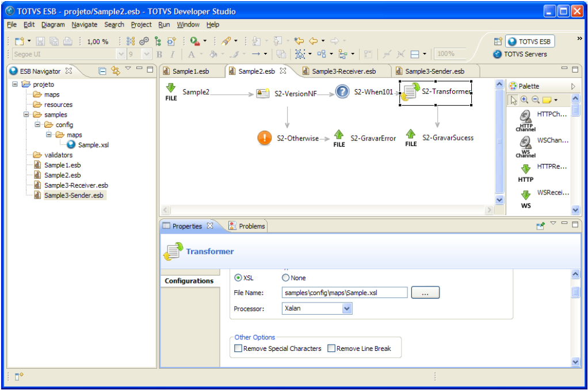Open the Properties view menu triangle
The height and width of the screenshot is (390, 588).
(x=553, y=224)
